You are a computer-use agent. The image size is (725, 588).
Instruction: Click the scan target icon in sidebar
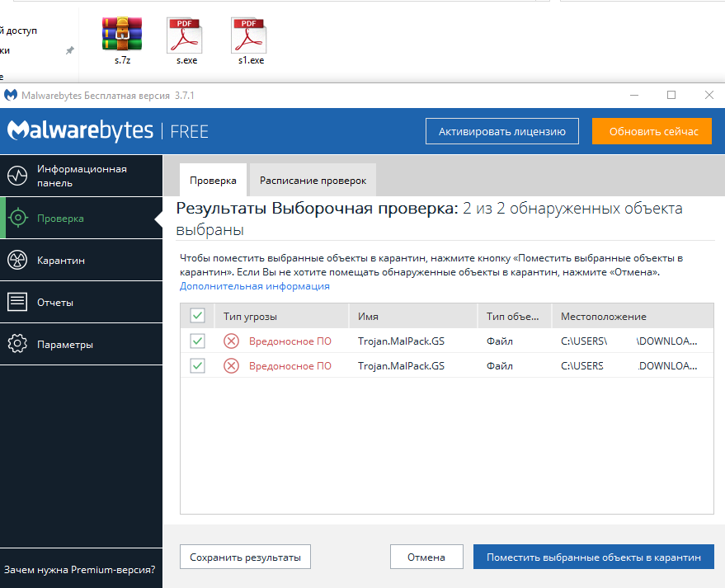click(x=18, y=218)
